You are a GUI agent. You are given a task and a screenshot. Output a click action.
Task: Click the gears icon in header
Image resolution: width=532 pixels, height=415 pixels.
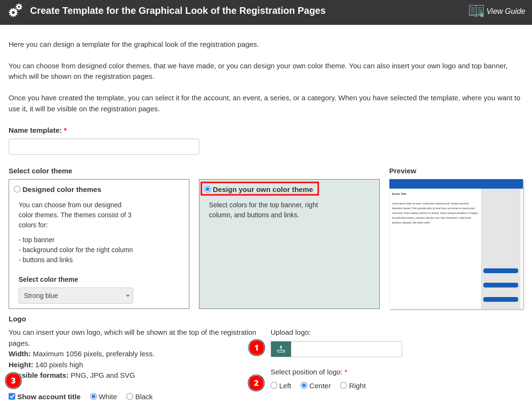(15, 11)
